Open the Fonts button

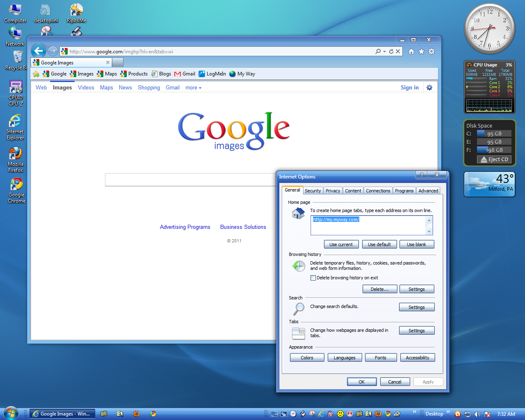pos(381,358)
